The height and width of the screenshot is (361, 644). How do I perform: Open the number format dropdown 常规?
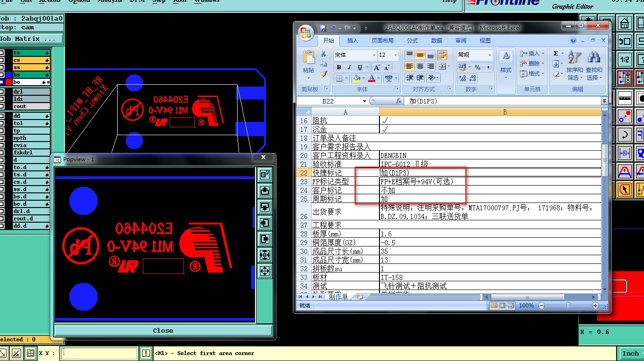point(489,55)
